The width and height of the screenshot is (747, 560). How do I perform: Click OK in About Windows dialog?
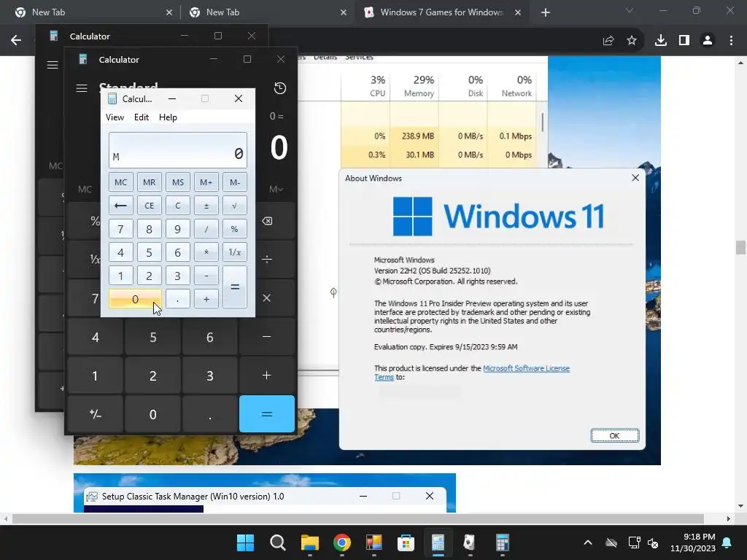coord(614,435)
